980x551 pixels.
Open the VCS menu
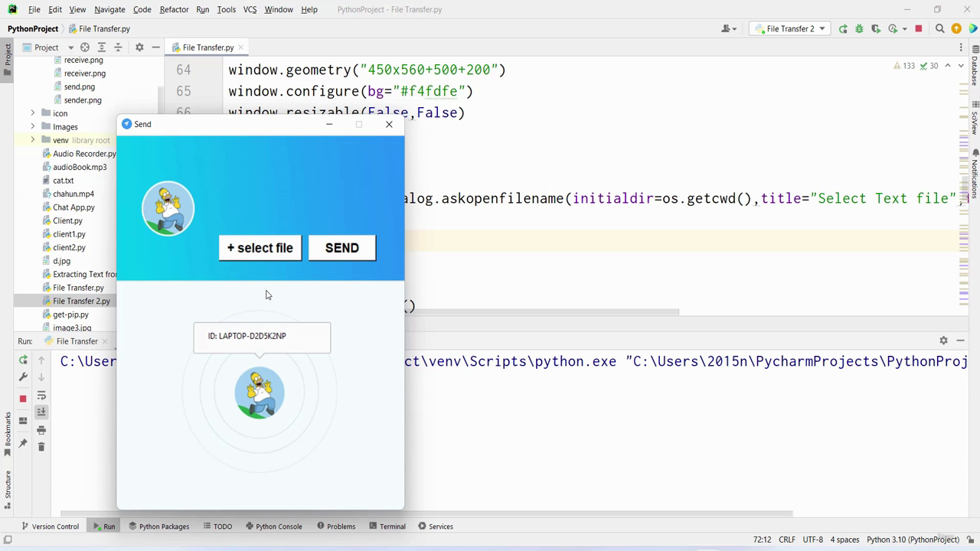[x=250, y=9]
